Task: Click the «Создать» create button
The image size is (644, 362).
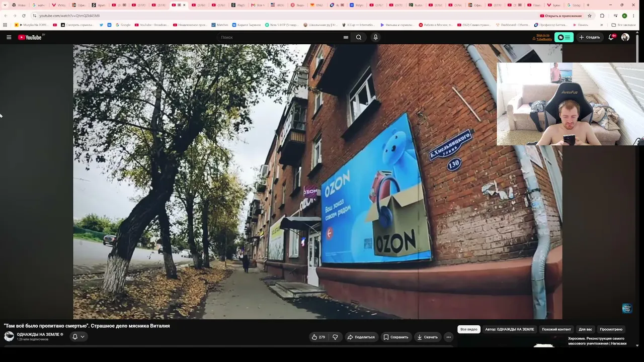Action: click(x=590, y=37)
